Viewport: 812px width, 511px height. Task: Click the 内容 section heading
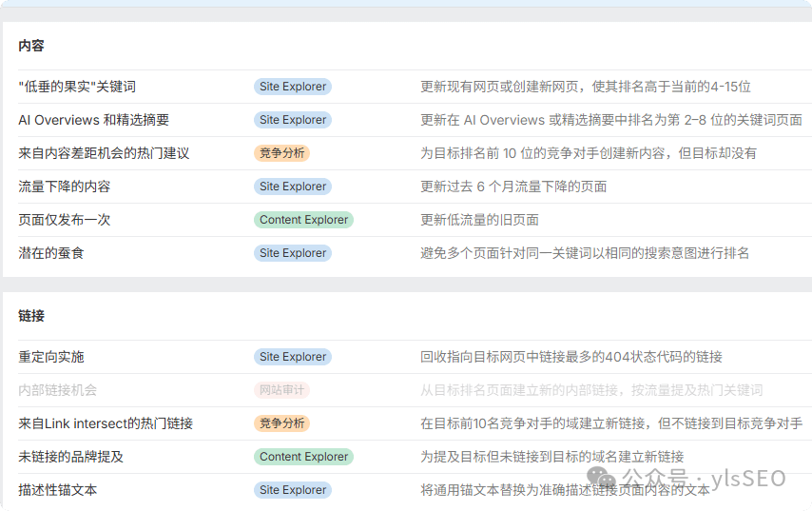tap(31, 46)
